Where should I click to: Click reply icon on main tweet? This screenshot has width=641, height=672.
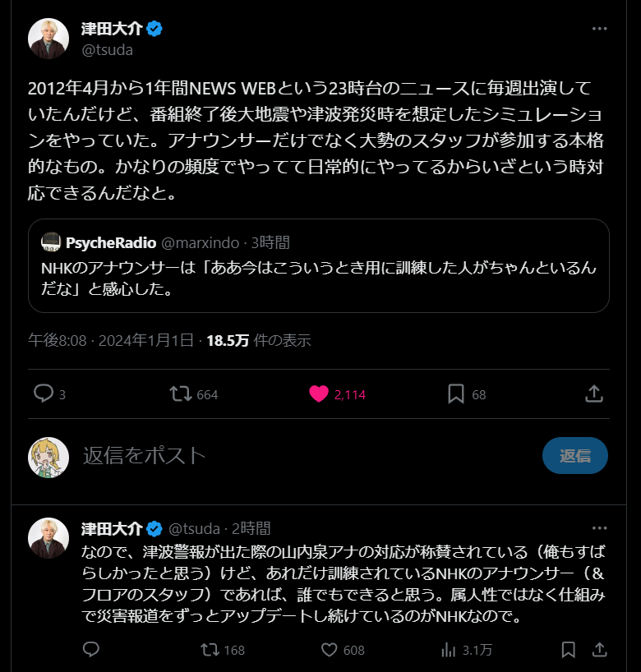(x=44, y=394)
